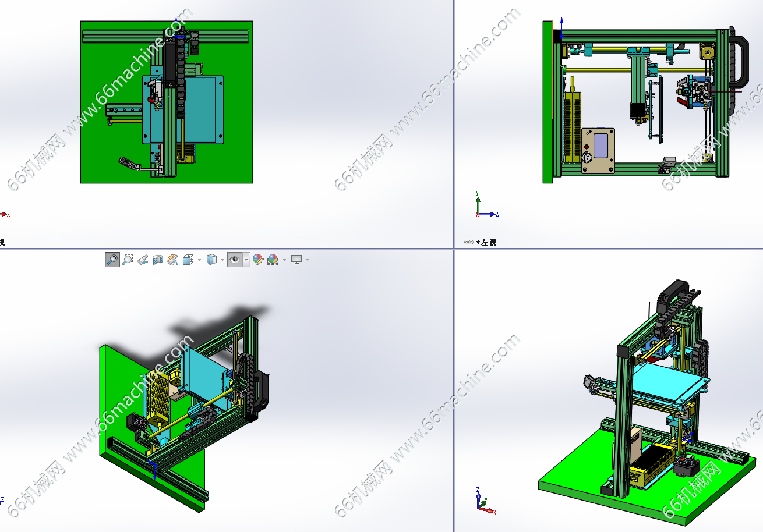Open the View Orientation cube icon
Image resolution: width=763 pixels, height=532 pixels.
[188, 260]
